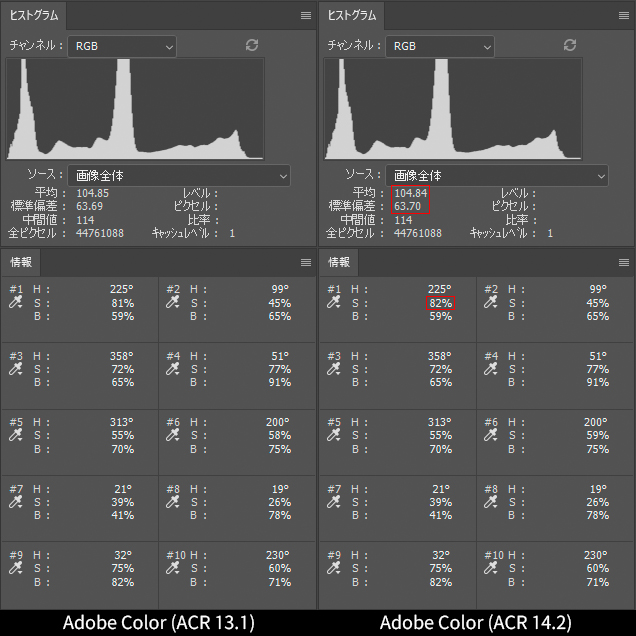Refresh left histogram with uncached data
Screen dimensions: 636x636
point(252,45)
